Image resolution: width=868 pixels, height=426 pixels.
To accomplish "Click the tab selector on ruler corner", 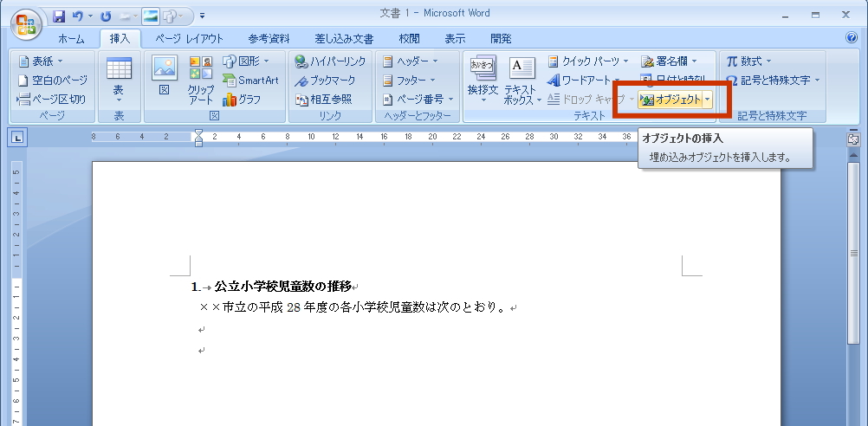I will click(x=17, y=137).
